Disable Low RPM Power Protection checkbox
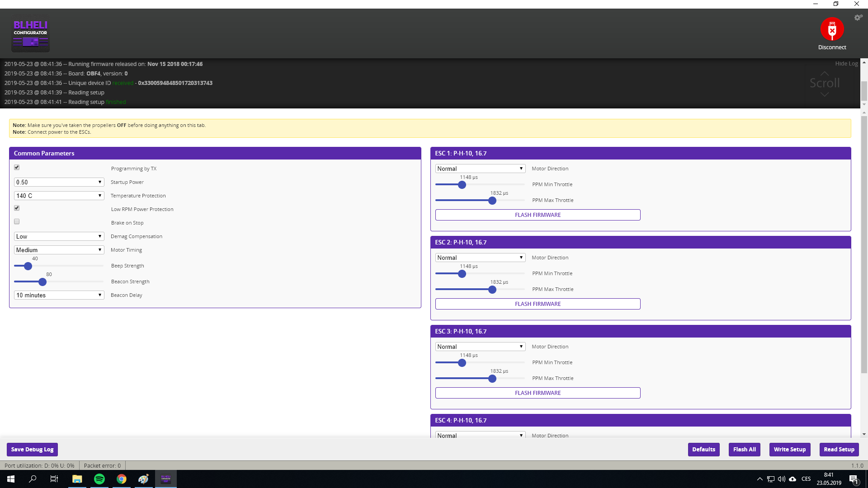 [17, 208]
